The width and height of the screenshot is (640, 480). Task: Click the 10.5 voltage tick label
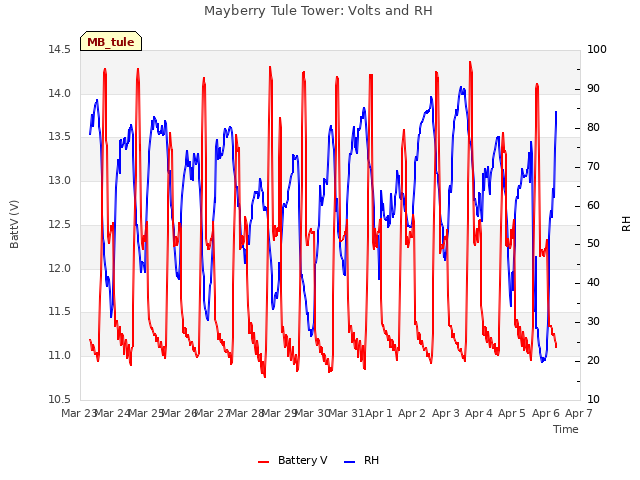point(60,399)
